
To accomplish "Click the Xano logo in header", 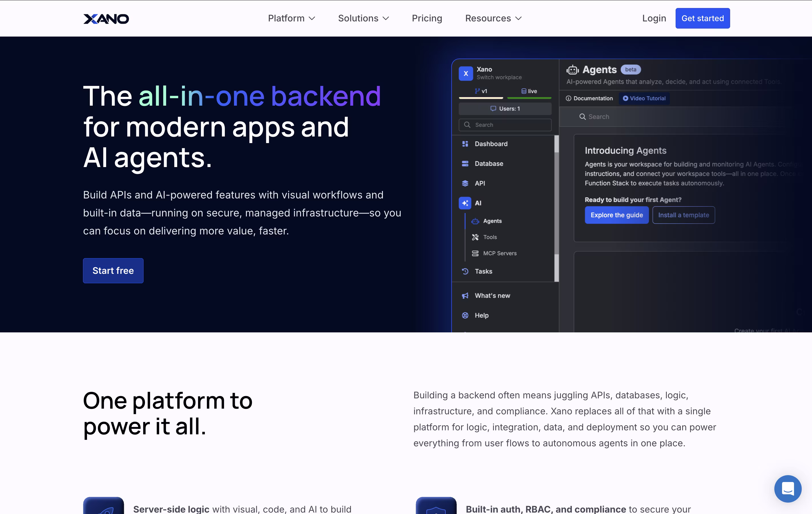I will coord(106,19).
